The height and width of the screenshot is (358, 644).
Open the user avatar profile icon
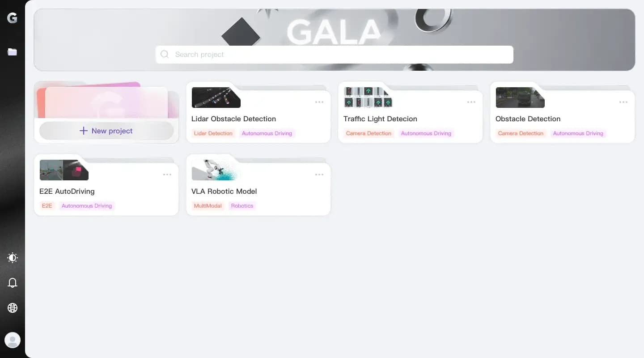pyautogui.click(x=13, y=340)
